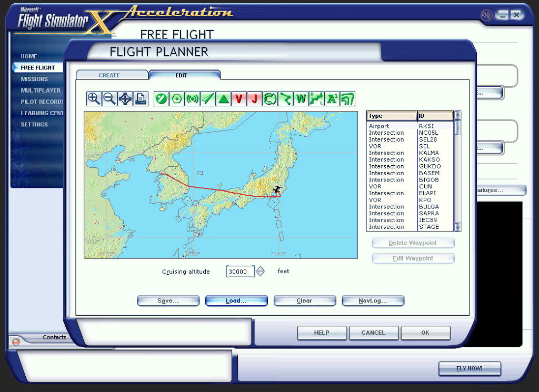Click the Jet airways J icon
The height and width of the screenshot is (392, 539).
point(255,98)
